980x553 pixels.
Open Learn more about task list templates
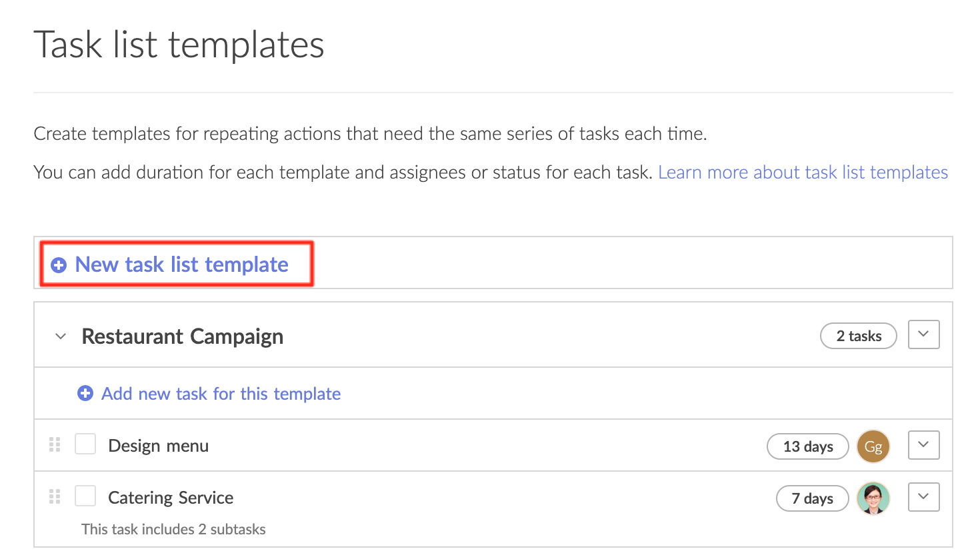pos(803,173)
